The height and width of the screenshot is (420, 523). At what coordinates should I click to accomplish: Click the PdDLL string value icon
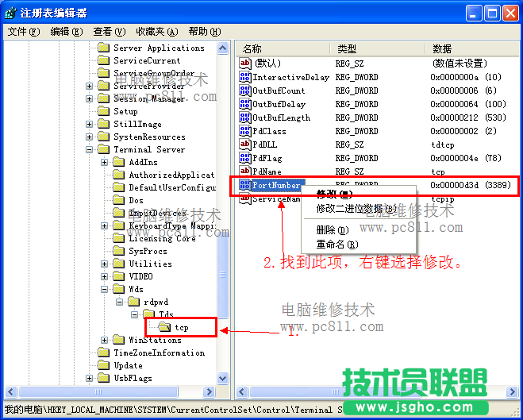pos(245,144)
